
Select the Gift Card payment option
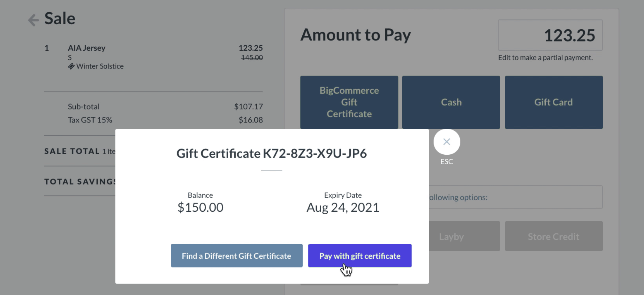pos(553,102)
